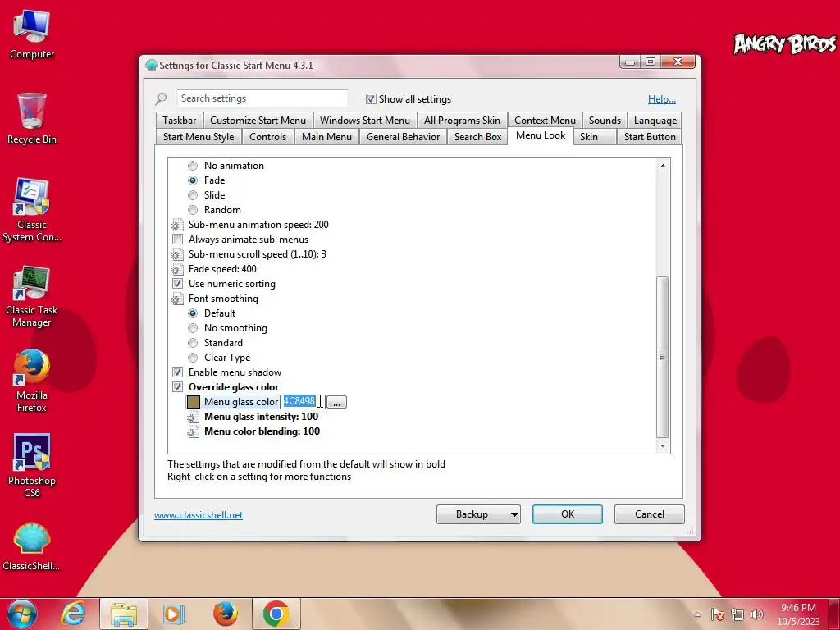Click the scroll up arrow of settings list
Image resolution: width=840 pixels, height=630 pixels.
point(663,166)
